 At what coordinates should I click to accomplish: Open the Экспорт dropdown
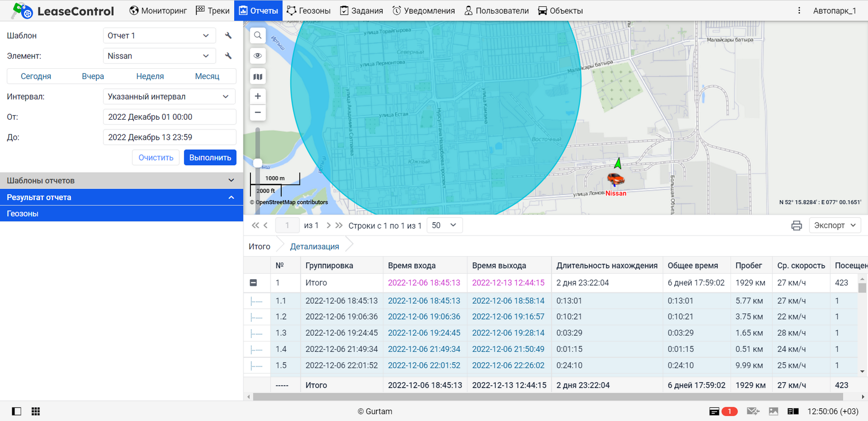(x=834, y=225)
